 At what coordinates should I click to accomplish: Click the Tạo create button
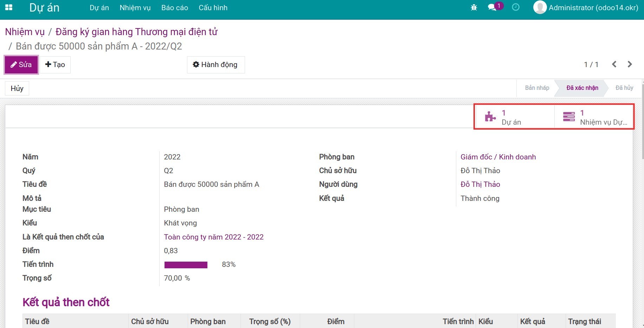pos(55,65)
